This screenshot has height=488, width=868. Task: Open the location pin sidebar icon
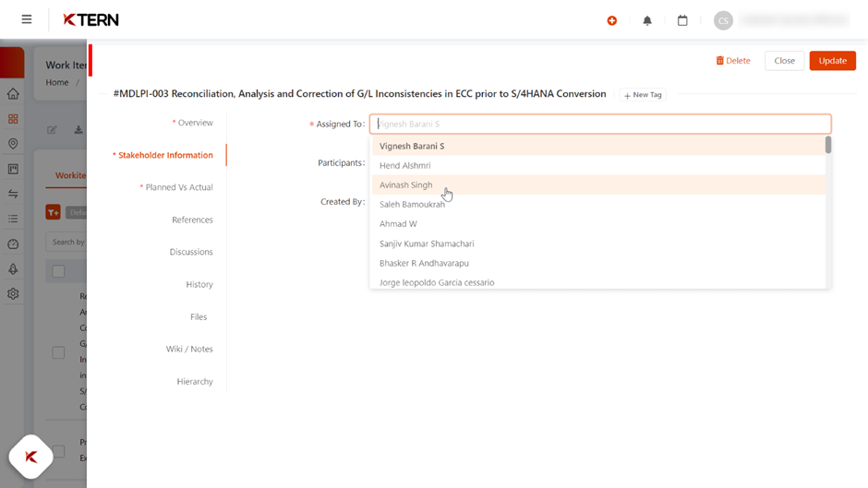[x=13, y=144]
